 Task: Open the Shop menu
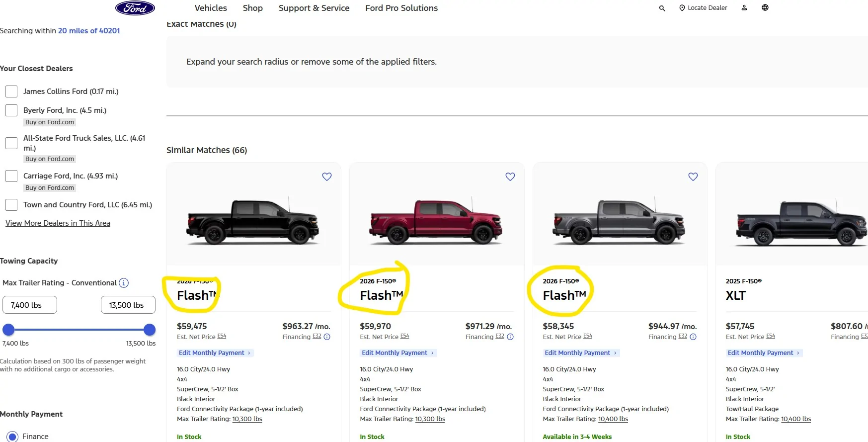click(x=253, y=8)
